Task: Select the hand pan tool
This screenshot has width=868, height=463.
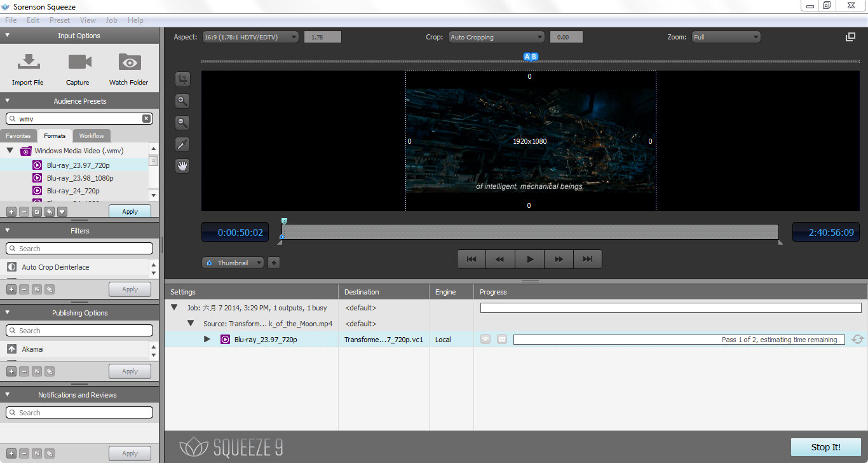Action: (x=182, y=166)
